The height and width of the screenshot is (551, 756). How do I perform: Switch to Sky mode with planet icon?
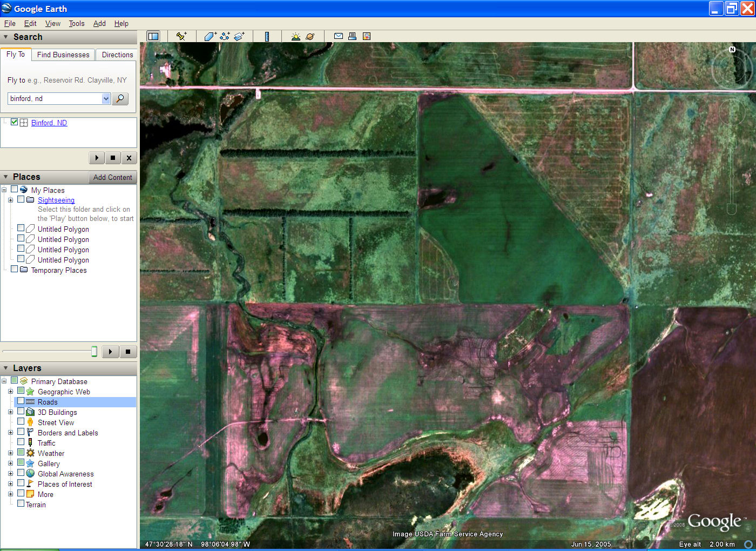coord(310,36)
